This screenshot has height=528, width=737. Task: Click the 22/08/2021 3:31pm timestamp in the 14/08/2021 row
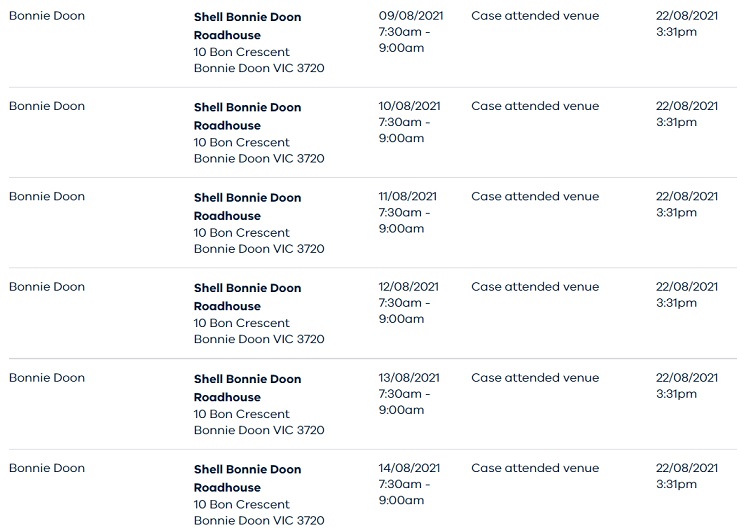coord(686,475)
